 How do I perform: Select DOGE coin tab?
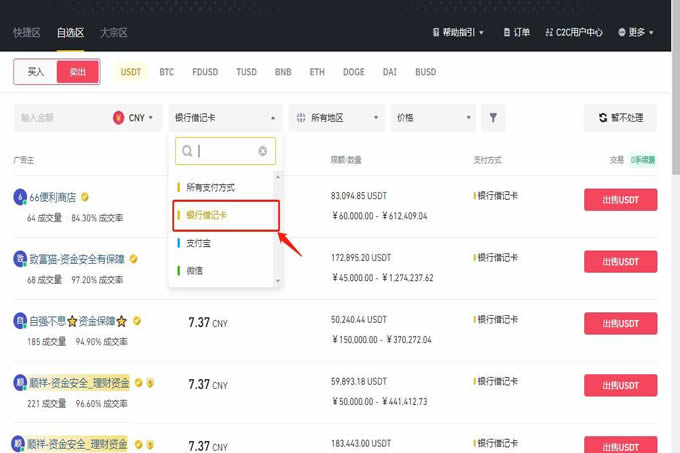pyautogui.click(x=354, y=72)
